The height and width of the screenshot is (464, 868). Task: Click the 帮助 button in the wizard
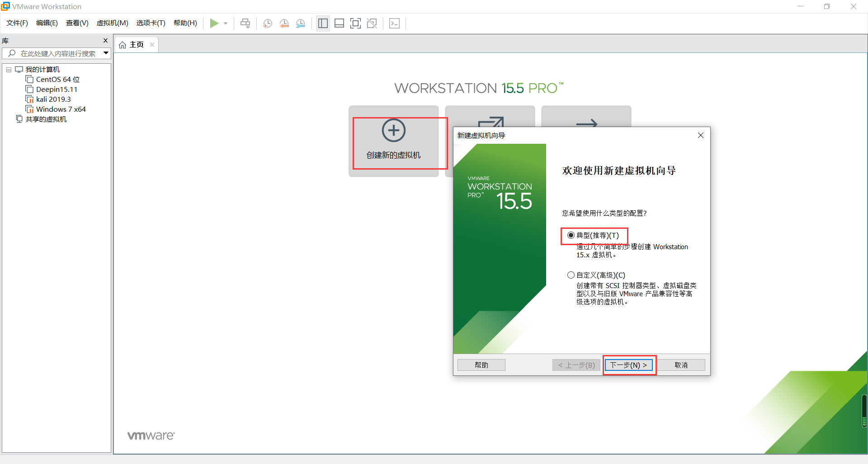pos(481,365)
